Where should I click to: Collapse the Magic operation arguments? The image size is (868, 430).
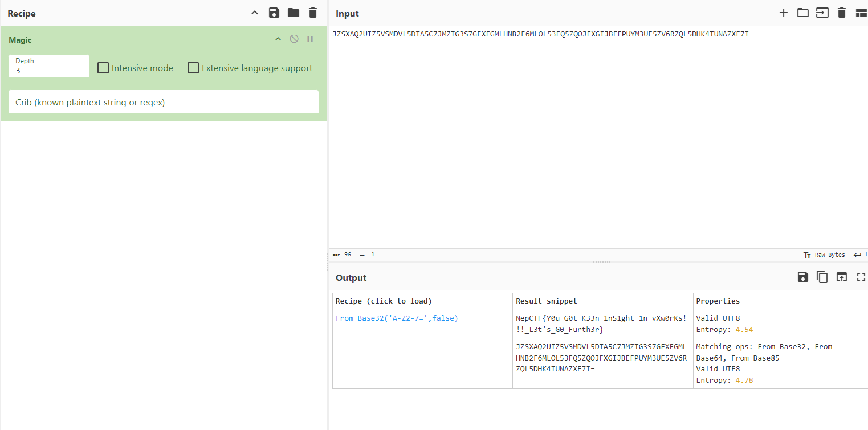[278, 39]
